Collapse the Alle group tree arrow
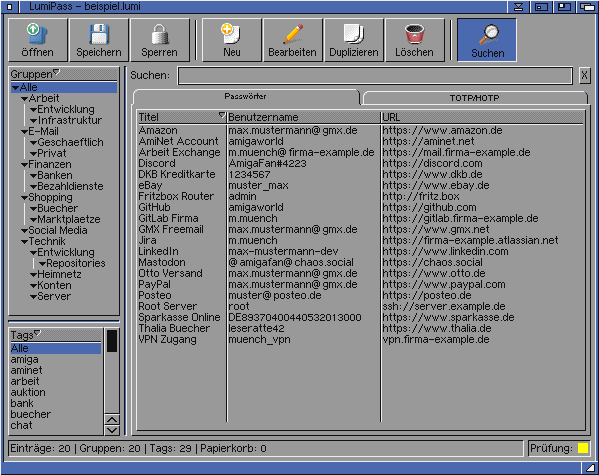This screenshot has width=599, height=475. point(16,88)
